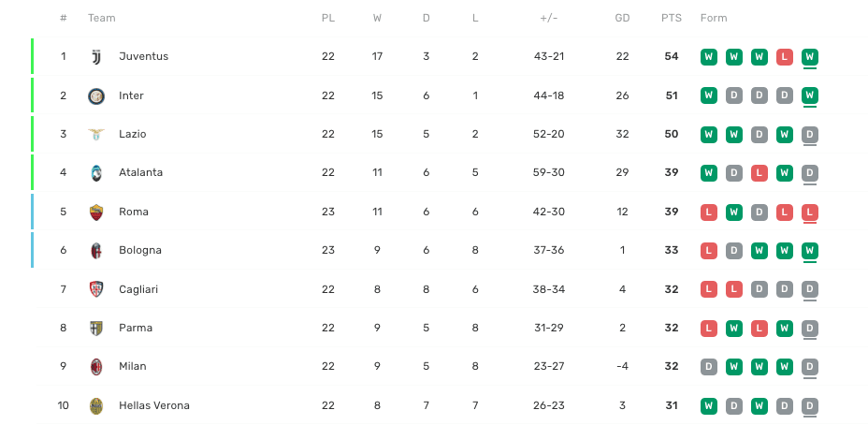
Task: Click the Roma club crest icon
Action: click(x=96, y=212)
